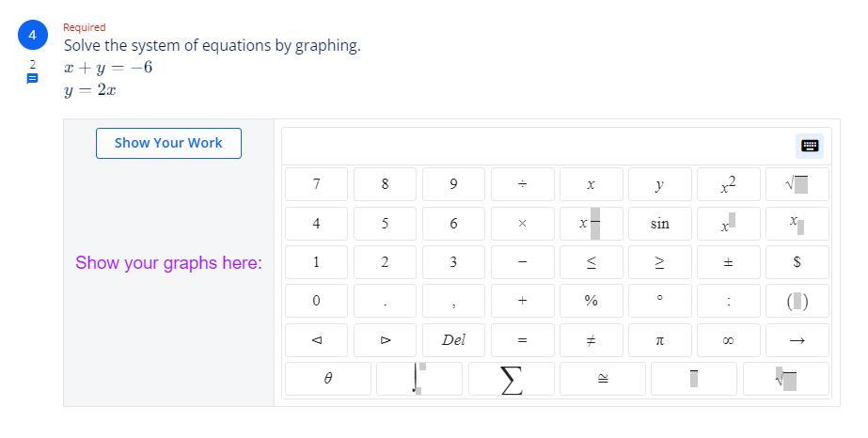Insert the parentheses template
This screenshot has height=438, width=868.
pos(797,301)
